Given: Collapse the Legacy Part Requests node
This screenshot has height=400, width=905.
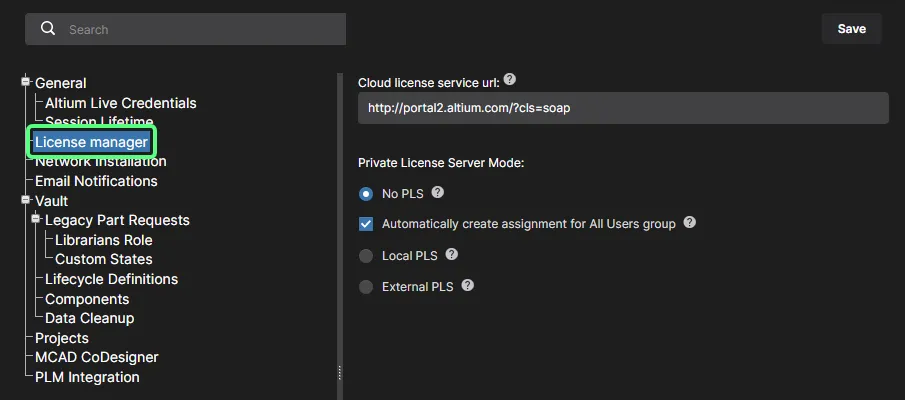Looking at the screenshot, I should click(x=36, y=219).
